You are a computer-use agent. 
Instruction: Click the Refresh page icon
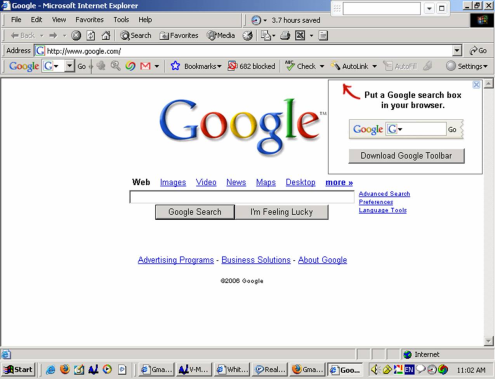coord(91,35)
